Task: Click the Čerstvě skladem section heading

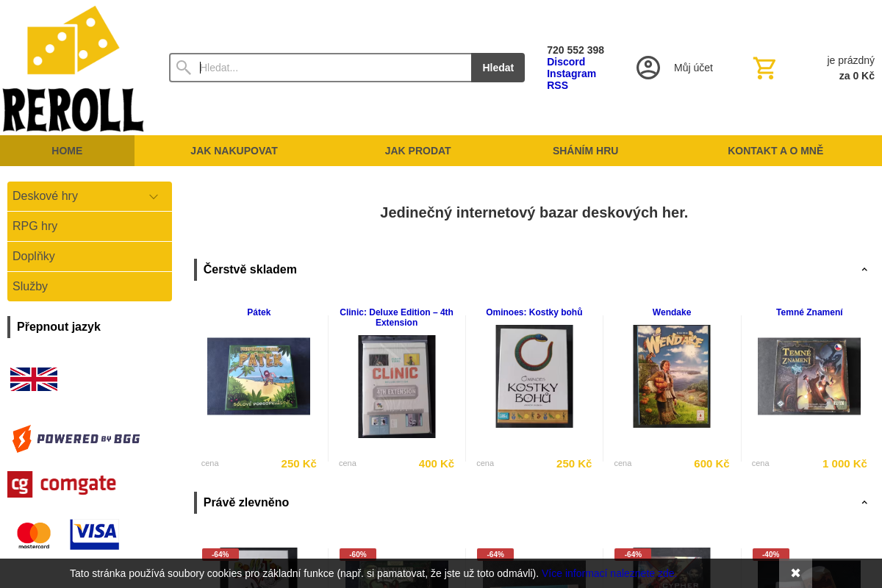Action: [x=250, y=270]
